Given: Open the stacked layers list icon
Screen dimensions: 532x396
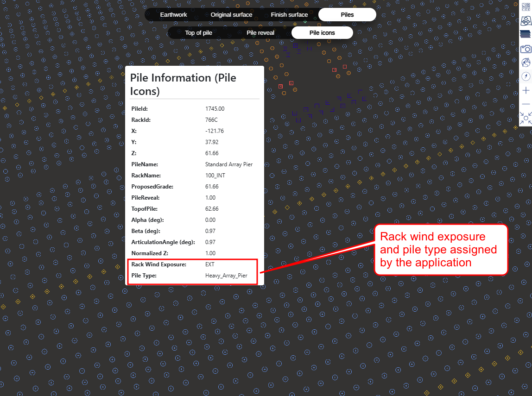Looking at the screenshot, I should [525, 34].
